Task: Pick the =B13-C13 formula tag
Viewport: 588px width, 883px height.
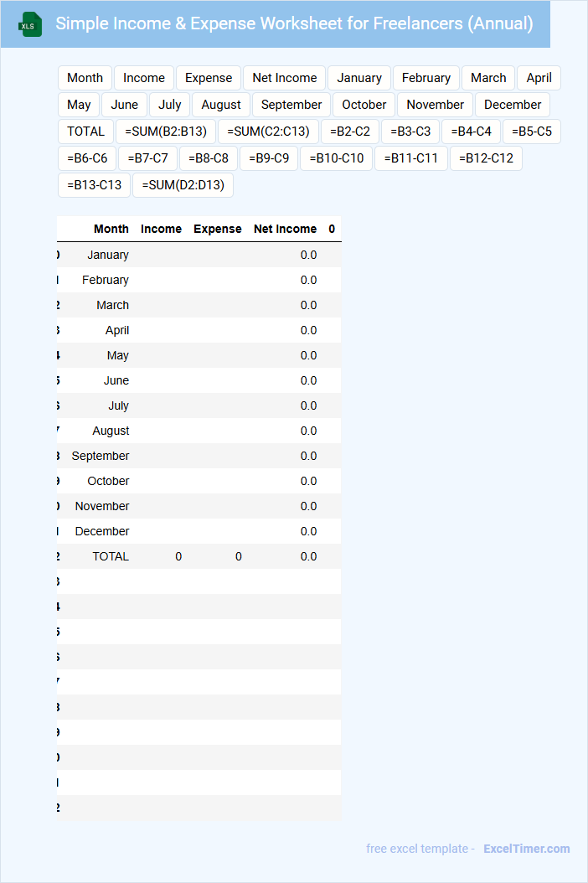Action: (x=94, y=185)
